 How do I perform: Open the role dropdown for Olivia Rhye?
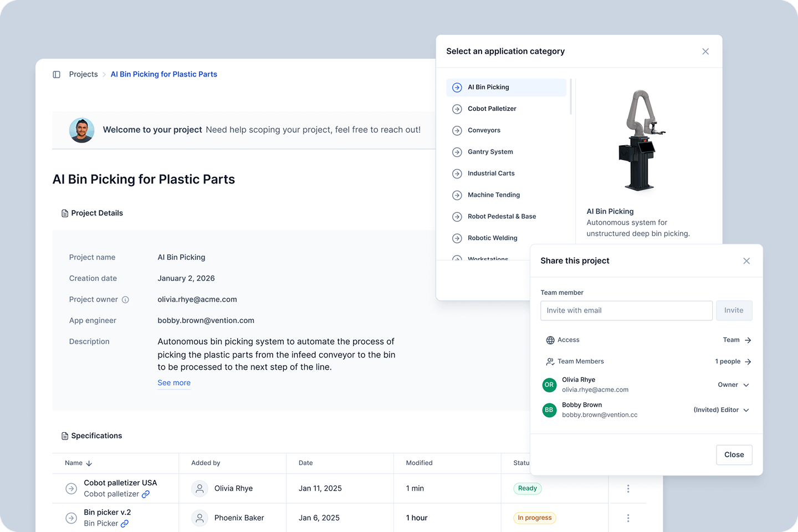tap(733, 385)
